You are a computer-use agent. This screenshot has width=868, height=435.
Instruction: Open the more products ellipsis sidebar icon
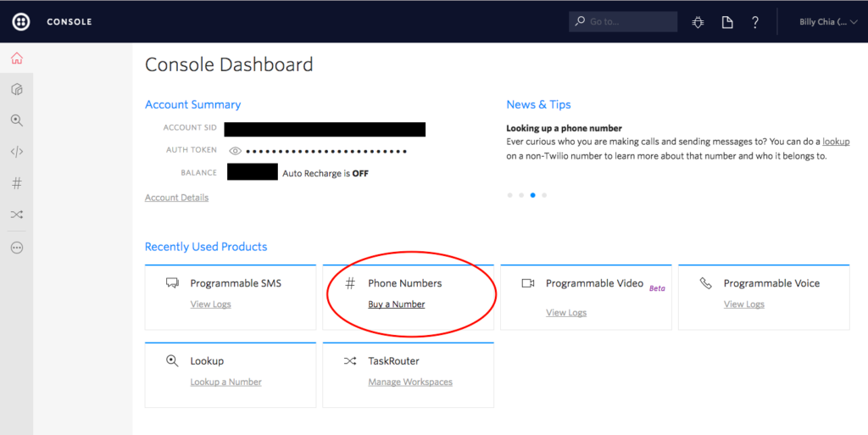(17, 248)
